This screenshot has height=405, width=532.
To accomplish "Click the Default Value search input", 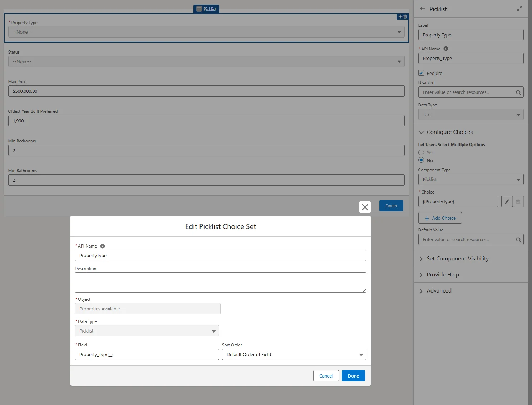I will (471, 239).
